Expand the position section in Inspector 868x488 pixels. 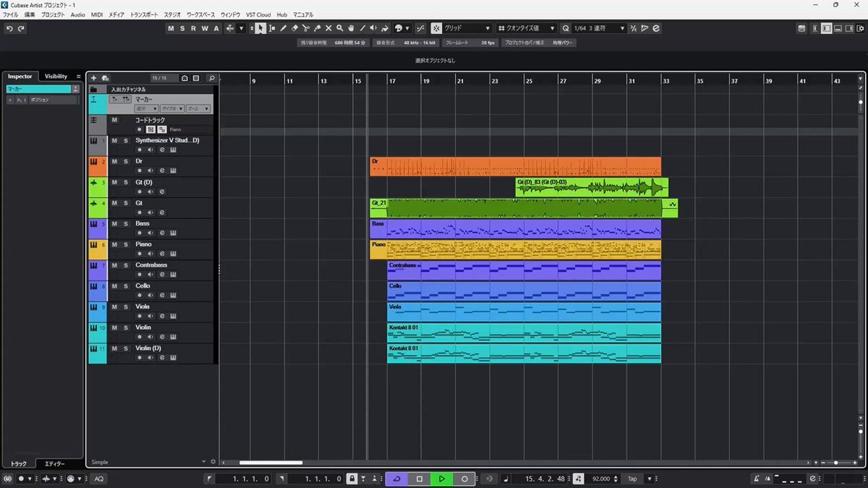[10, 100]
